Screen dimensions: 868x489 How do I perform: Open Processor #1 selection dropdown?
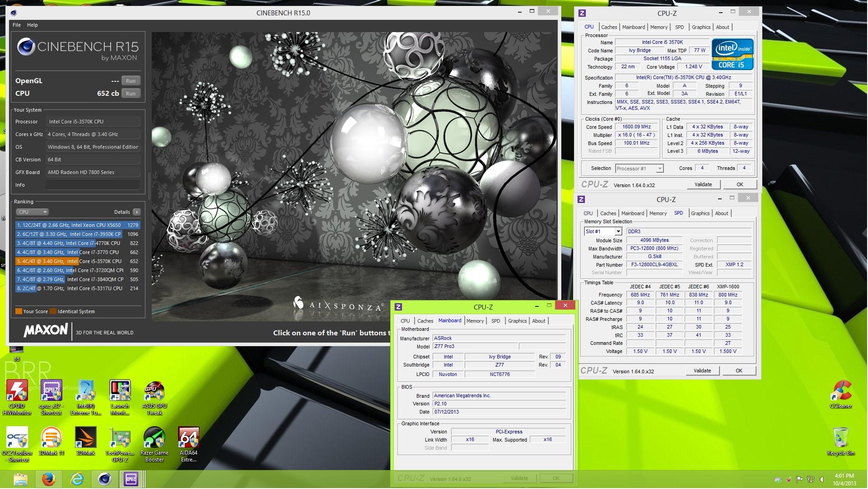(x=639, y=169)
